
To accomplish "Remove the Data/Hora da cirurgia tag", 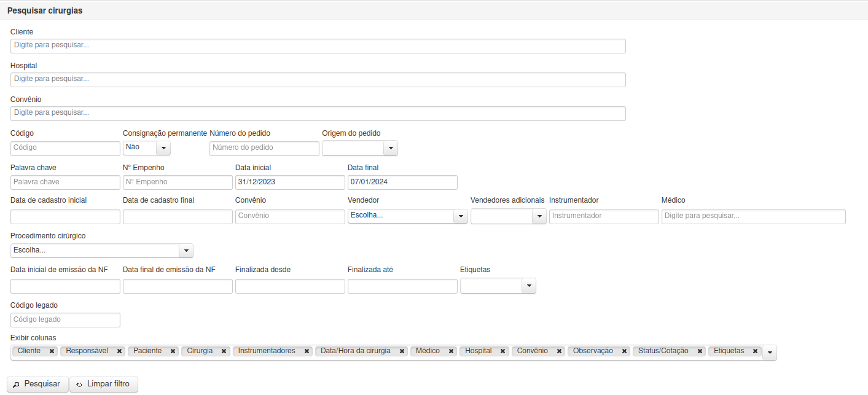I will [402, 351].
